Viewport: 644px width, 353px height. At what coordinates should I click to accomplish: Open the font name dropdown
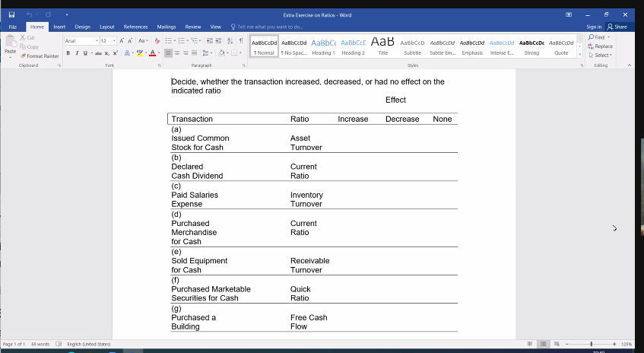[97, 40]
